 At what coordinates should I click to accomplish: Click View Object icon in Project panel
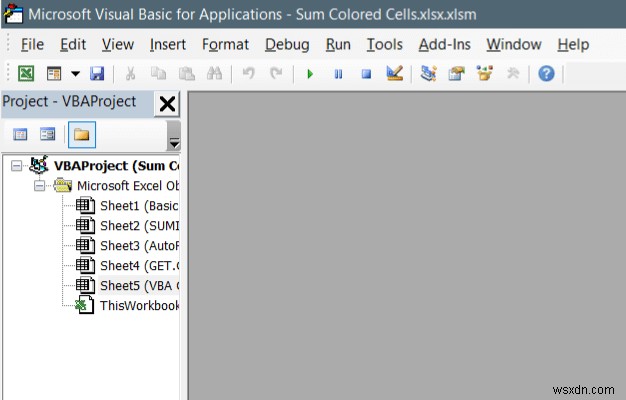48,134
